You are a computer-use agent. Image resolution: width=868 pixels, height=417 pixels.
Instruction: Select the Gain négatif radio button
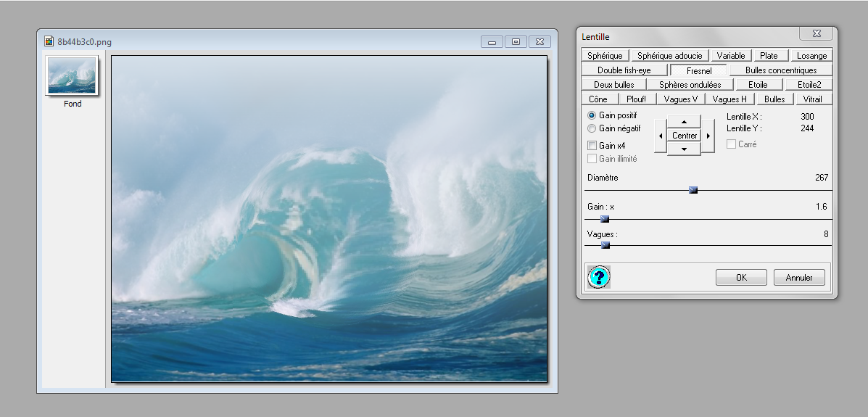pos(592,128)
